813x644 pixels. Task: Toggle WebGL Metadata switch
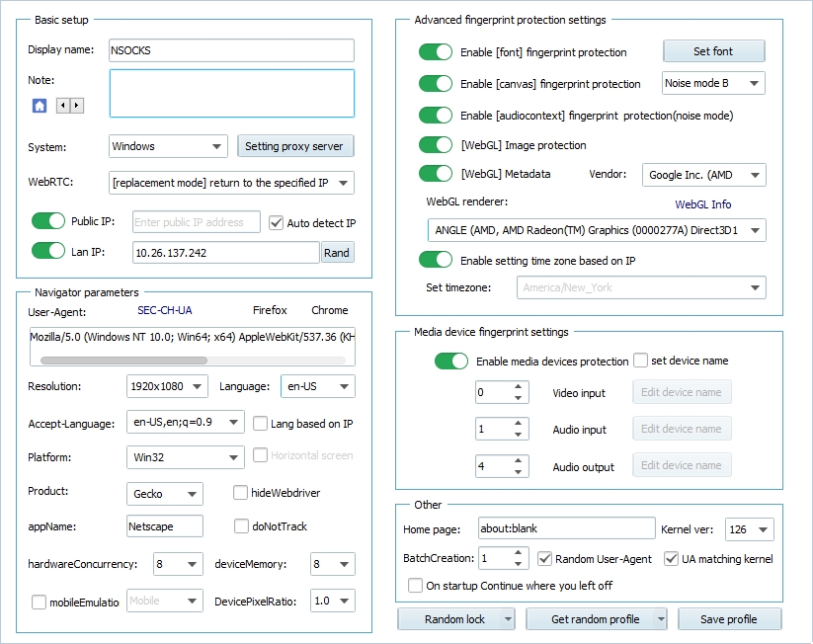pyautogui.click(x=436, y=174)
